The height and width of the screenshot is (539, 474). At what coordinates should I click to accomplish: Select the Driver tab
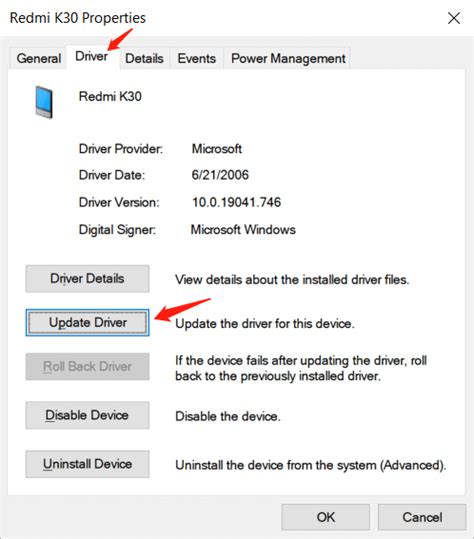pyautogui.click(x=92, y=56)
